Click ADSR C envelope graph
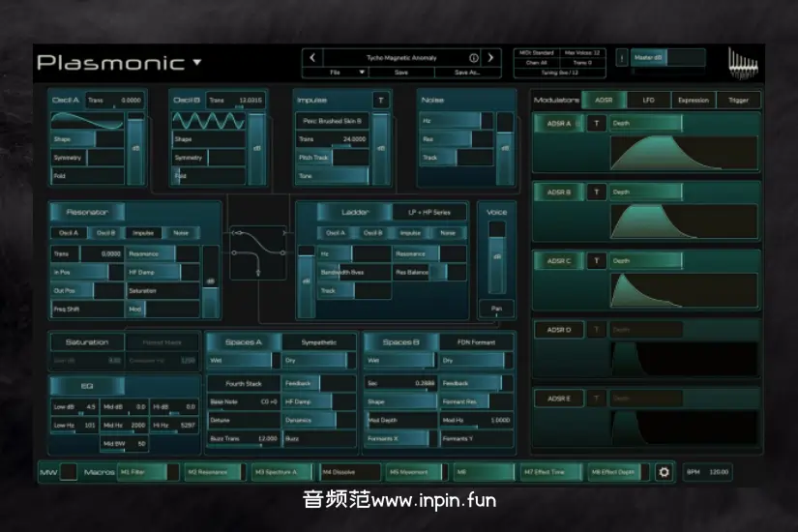This screenshot has height=532, width=798. coord(684,289)
